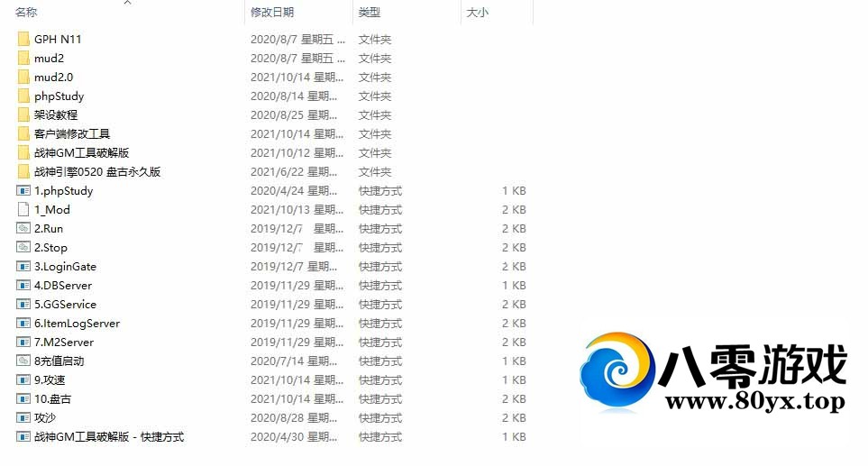Screen dimensions: 868x466
Task: Click the file name '6.ItemLogServer'
Action: click(77, 324)
